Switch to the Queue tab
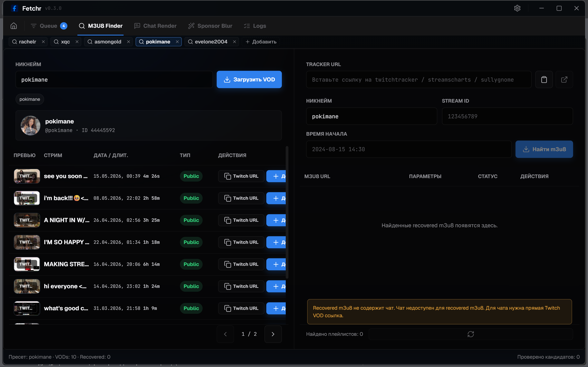Viewport: 588px width, 367px height. [49, 26]
